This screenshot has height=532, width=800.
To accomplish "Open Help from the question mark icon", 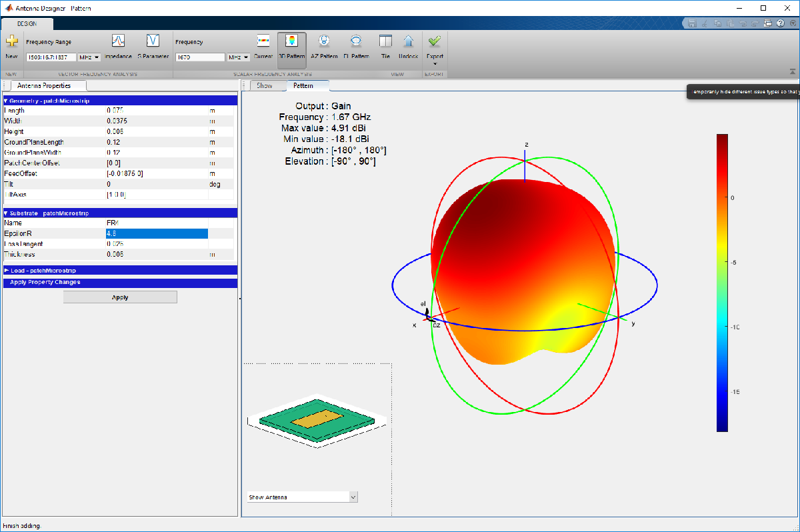I will pyautogui.click(x=780, y=23).
